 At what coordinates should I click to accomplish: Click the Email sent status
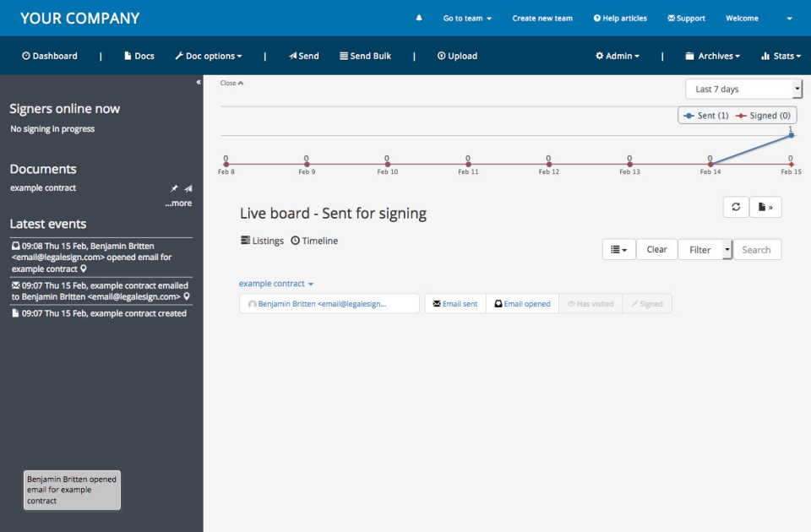point(455,304)
